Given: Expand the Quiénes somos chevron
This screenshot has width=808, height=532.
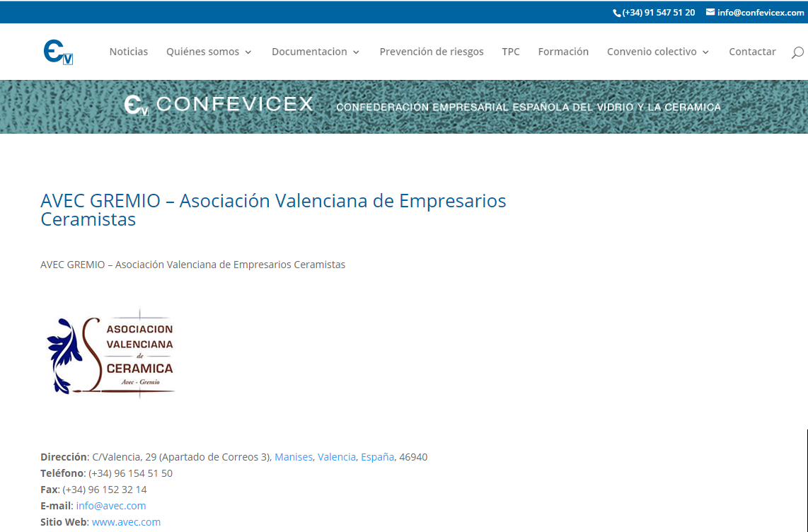Looking at the screenshot, I should point(248,52).
